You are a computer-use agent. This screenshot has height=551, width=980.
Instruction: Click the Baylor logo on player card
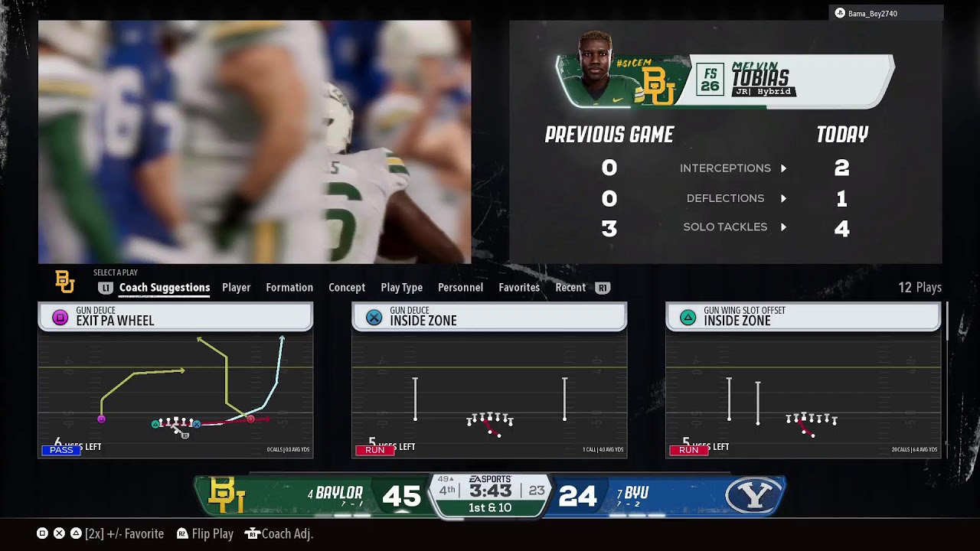[658, 85]
